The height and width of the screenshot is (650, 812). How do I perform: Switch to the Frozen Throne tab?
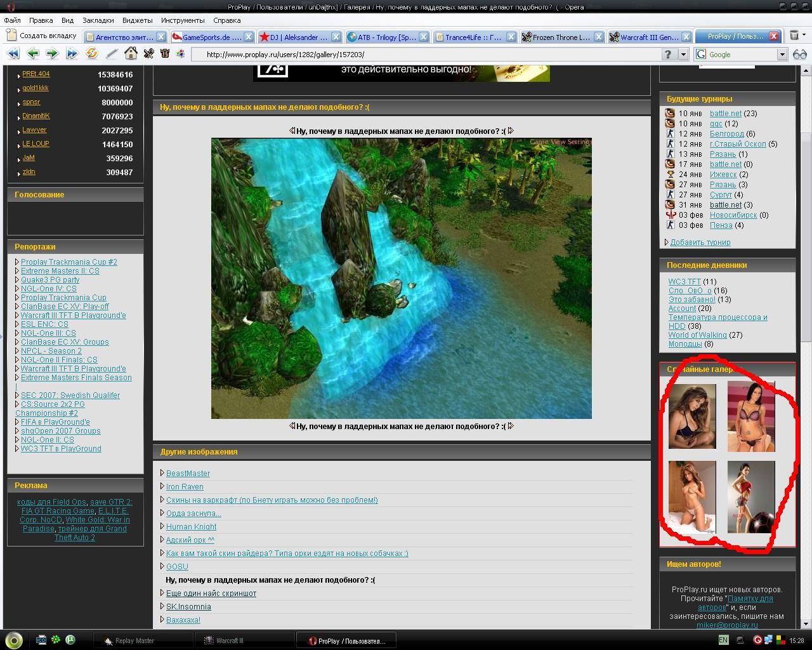pos(561,37)
